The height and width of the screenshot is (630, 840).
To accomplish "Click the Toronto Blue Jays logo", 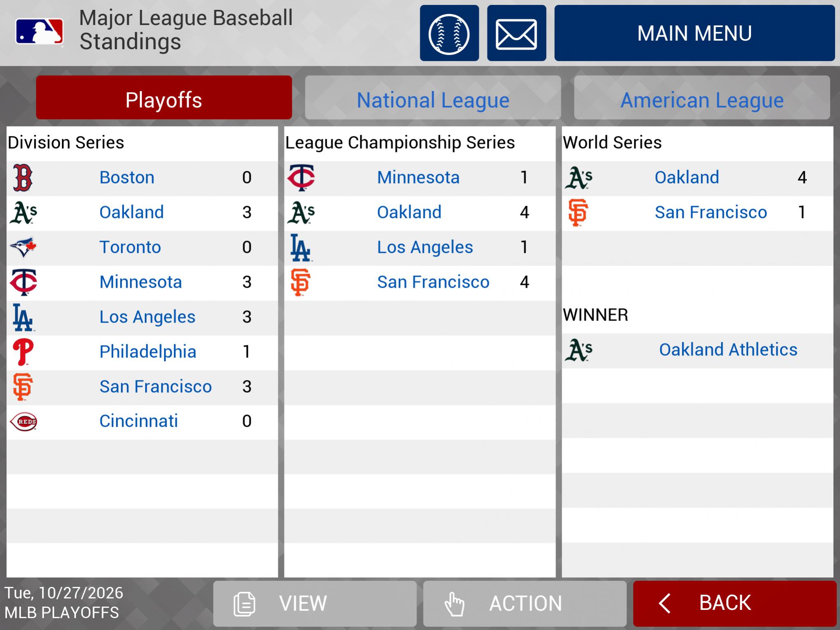I will pyautogui.click(x=23, y=247).
